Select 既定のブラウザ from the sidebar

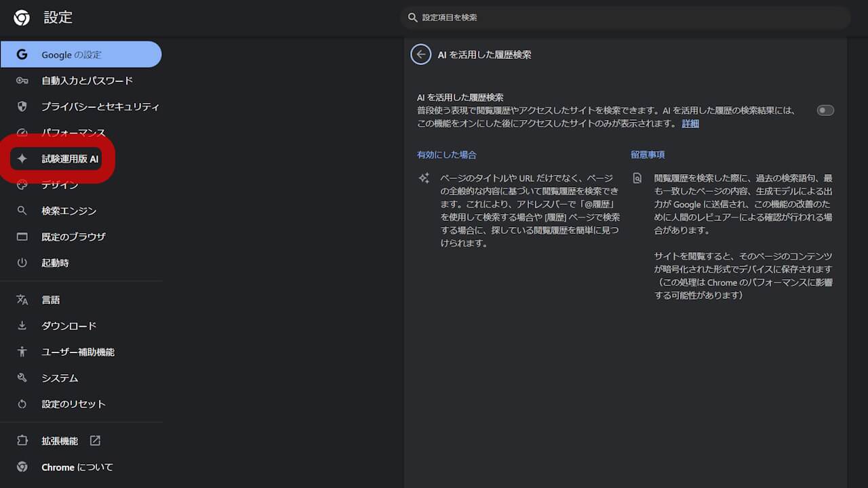coord(68,237)
